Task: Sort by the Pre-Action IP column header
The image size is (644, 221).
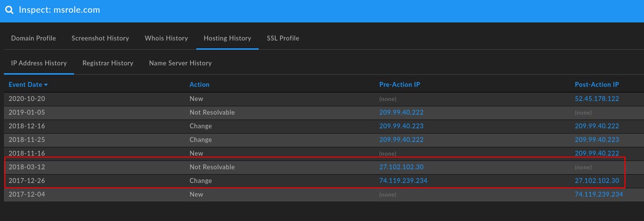Action: point(399,84)
